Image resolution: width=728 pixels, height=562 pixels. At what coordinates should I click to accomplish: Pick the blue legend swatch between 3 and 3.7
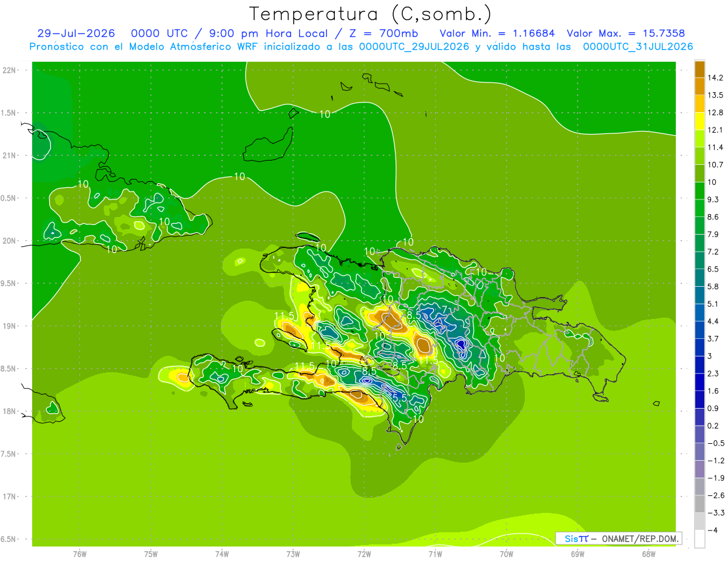699,347
